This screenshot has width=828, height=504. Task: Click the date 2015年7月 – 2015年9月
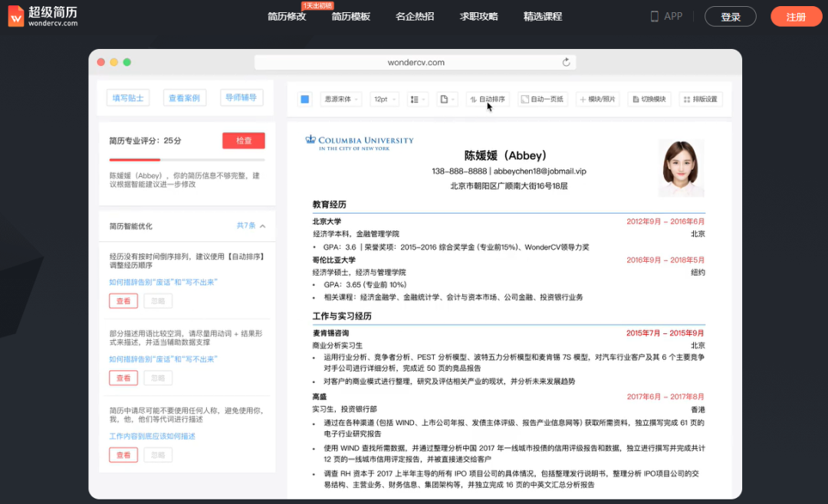pyautogui.click(x=665, y=333)
